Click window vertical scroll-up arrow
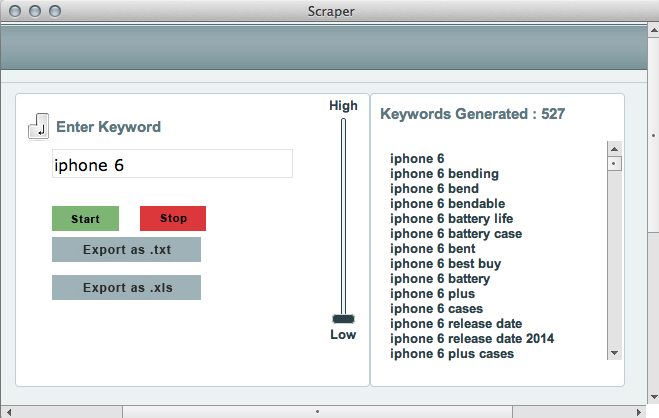 pyautogui.click(x=654, y=30)
